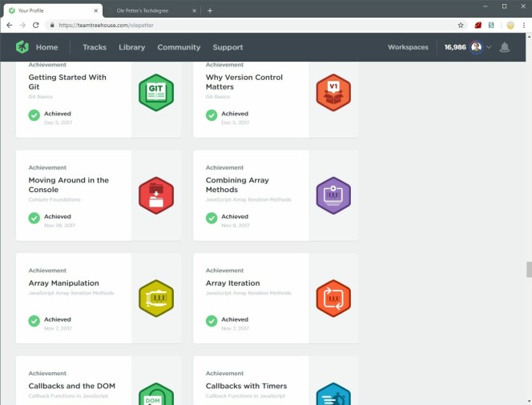The width and height of the screenshot is (532, 405).
Task: Open Combining Array Methods title
Action: point(237,185)
